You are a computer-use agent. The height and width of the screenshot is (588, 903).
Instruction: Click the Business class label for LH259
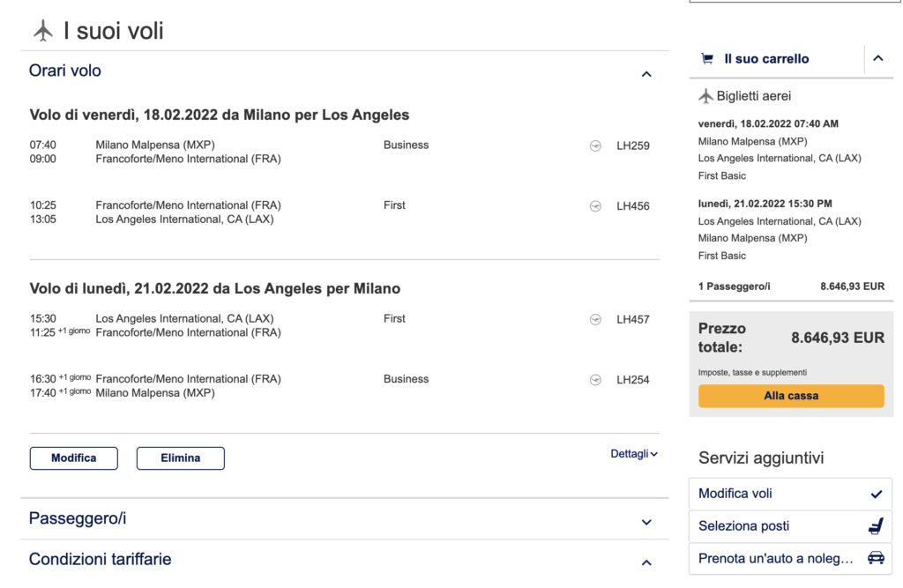pos(406,145)
